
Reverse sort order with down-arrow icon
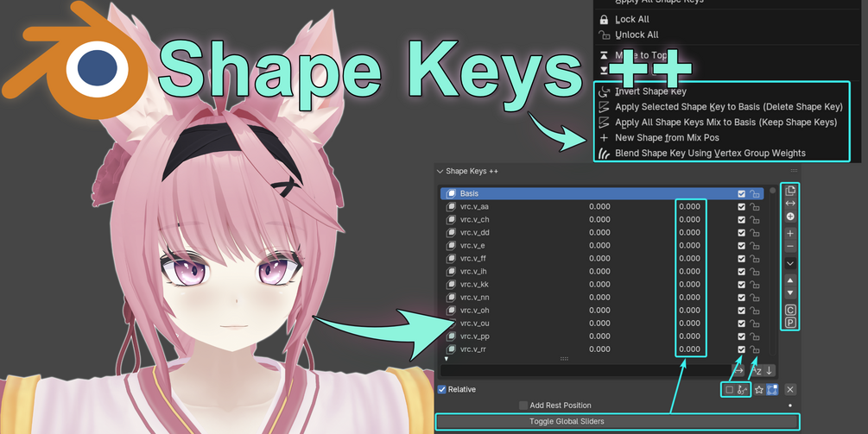point(770,371)
